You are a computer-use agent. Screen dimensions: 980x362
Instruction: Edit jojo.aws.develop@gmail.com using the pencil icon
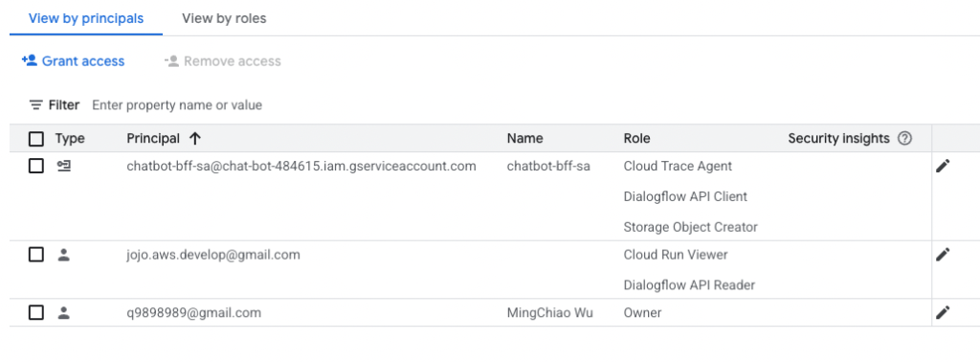943,255
